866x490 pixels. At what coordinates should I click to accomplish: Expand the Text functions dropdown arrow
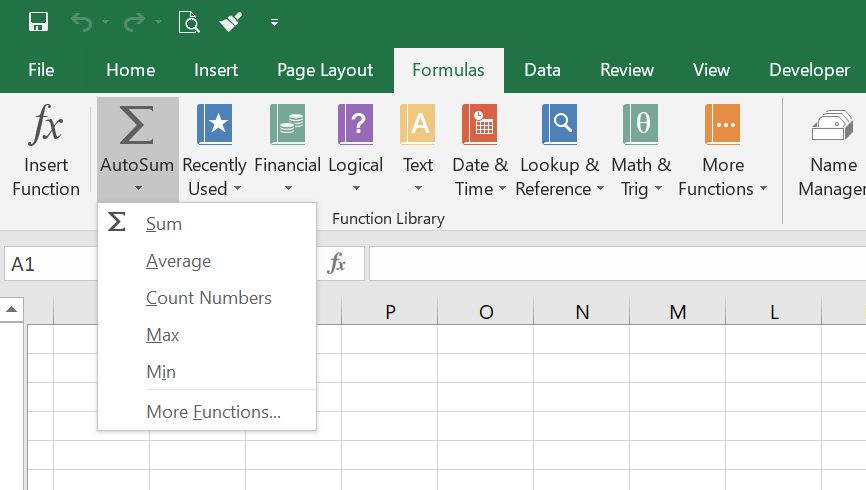(x=418, y=189)
